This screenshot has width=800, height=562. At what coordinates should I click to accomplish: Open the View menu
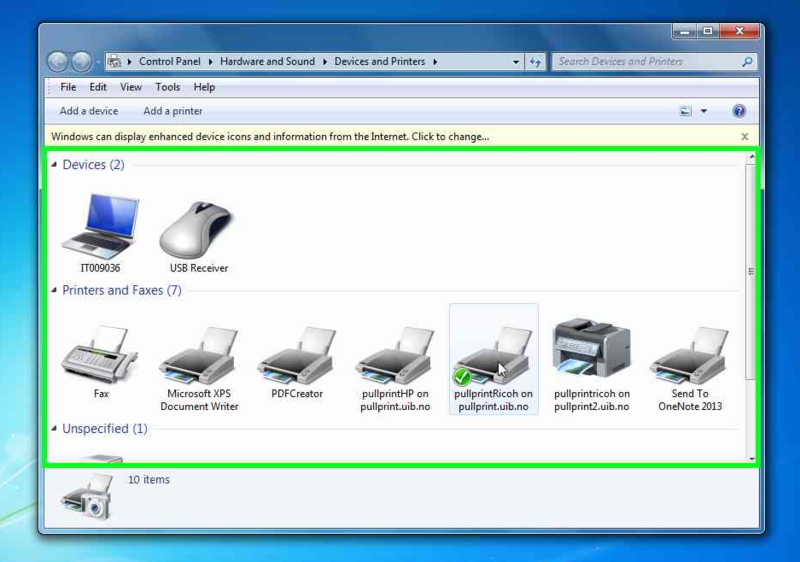point(131,87)
